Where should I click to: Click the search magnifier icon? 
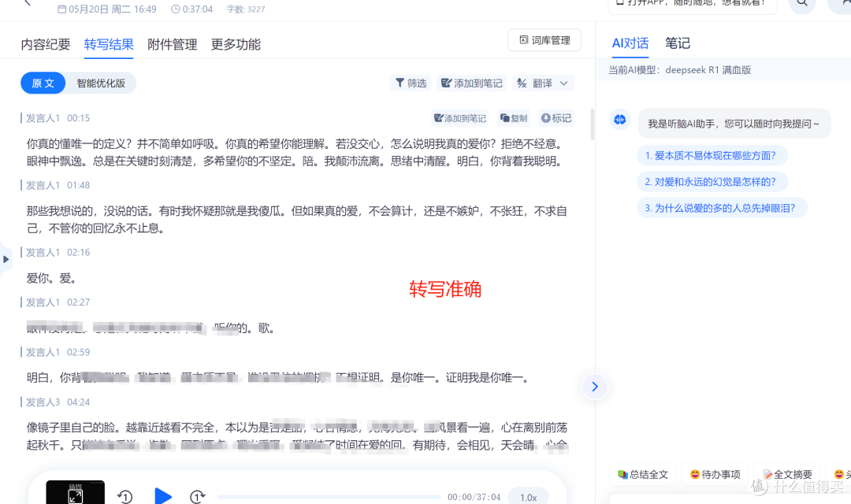[801, 3]
